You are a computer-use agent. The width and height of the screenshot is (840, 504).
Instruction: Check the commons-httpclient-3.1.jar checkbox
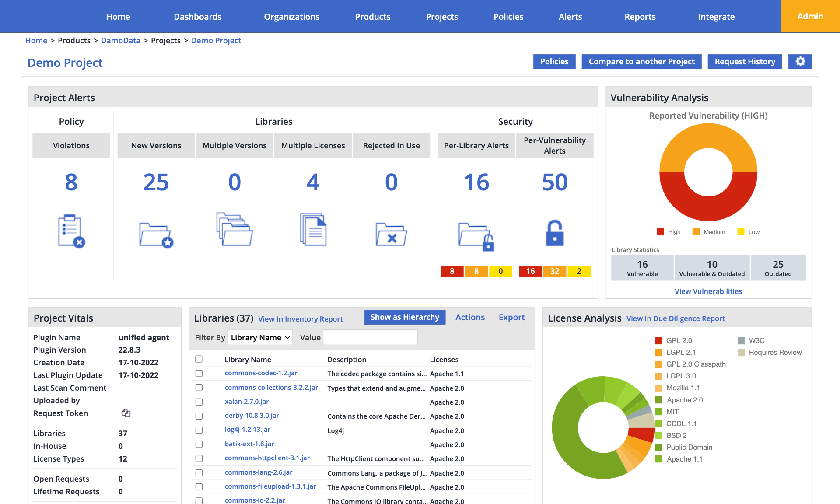[199, 458]
